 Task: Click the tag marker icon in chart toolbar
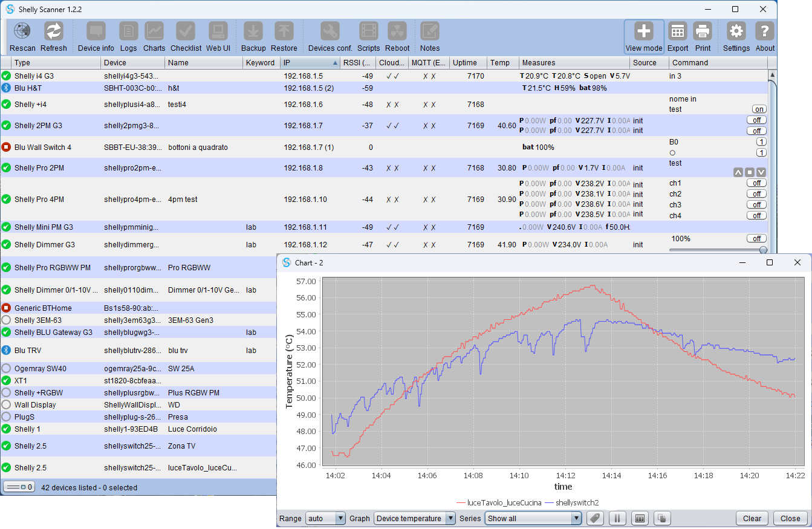point(595,518)
